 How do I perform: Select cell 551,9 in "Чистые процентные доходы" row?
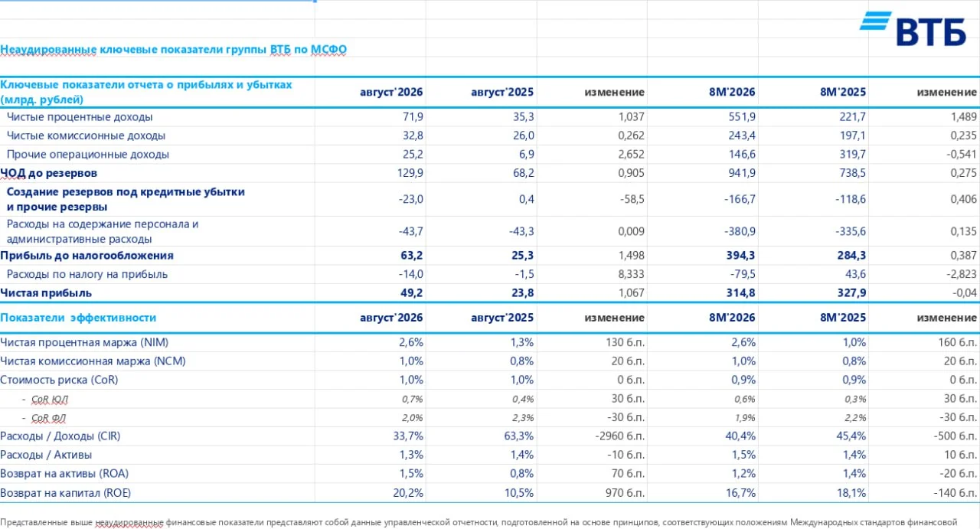pos(741,117)
